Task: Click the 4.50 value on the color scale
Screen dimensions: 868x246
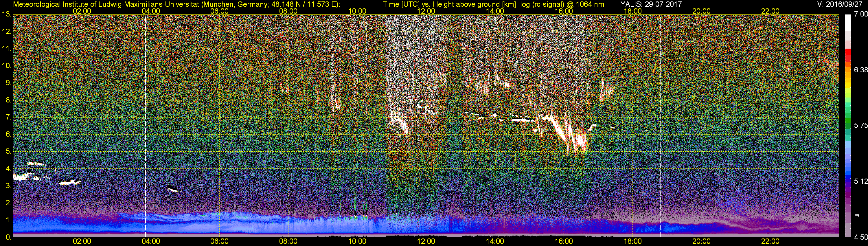Action: click(861, 237)
